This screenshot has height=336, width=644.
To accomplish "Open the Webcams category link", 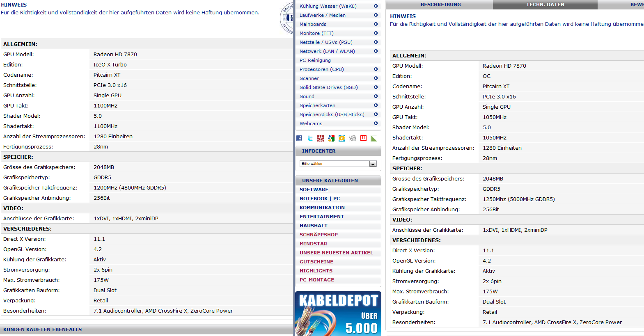I will 311,123.
